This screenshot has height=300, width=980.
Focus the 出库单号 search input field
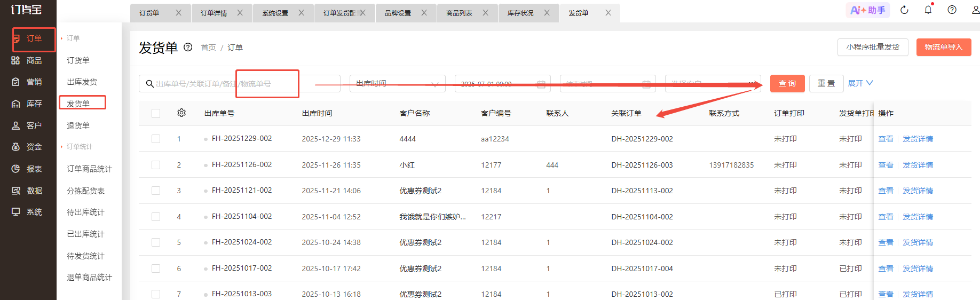click(240, 84)
